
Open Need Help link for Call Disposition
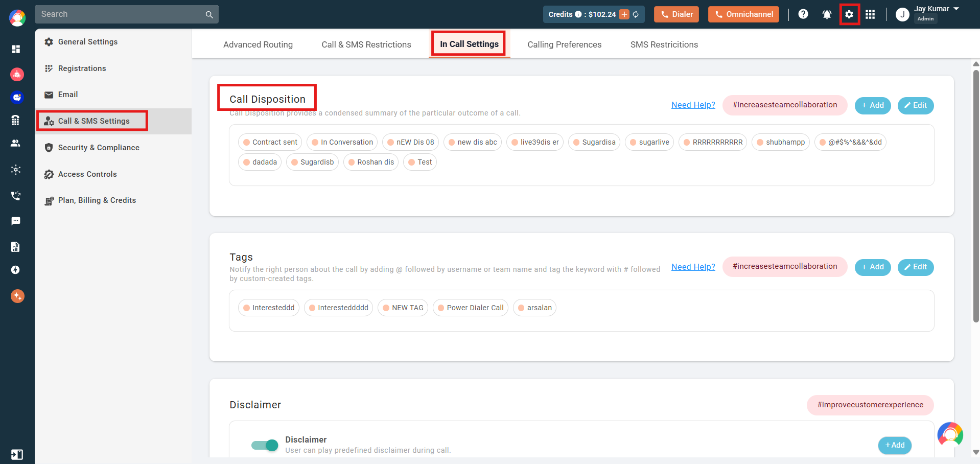coord(693,105)
